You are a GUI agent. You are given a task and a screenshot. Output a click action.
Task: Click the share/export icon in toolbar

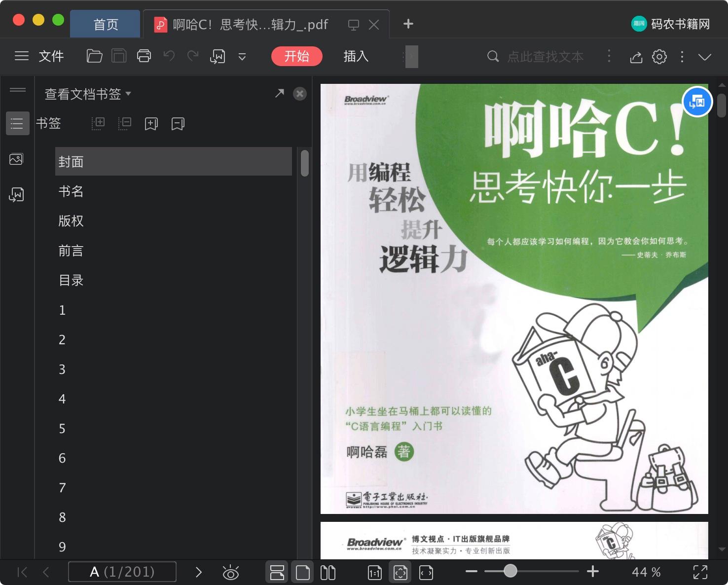pyautogui.click(x=636, y=57)
